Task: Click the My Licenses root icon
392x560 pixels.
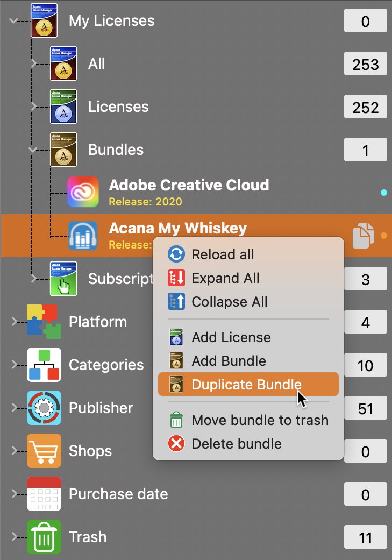Action: coord(44,21)
